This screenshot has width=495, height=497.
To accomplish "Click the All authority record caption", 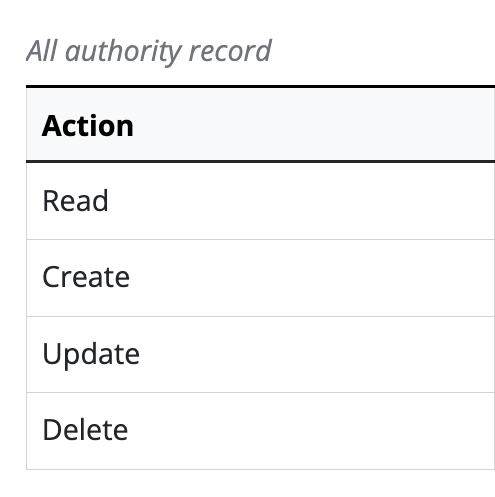I will click(149, 51).
